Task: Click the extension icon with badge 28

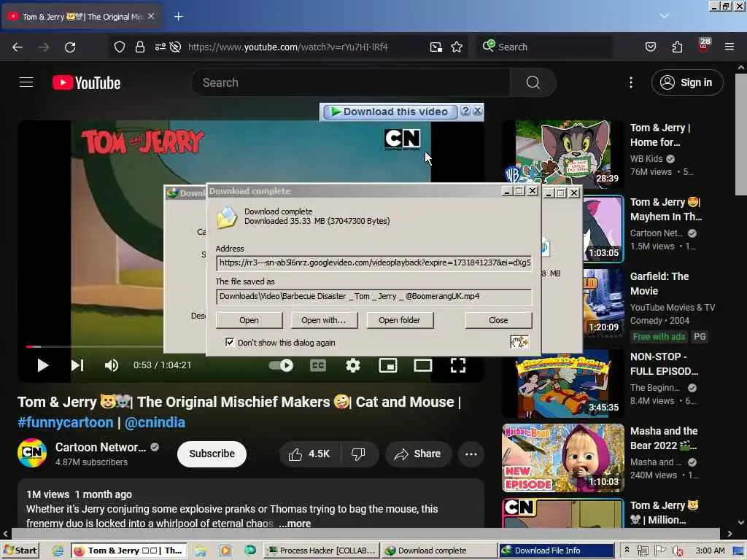Action: [704, 45]
